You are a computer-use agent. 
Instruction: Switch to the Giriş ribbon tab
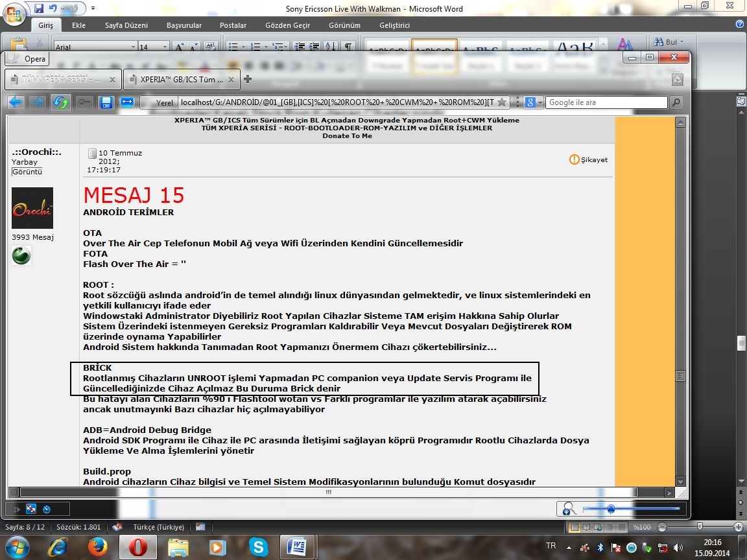coord(46,25)
